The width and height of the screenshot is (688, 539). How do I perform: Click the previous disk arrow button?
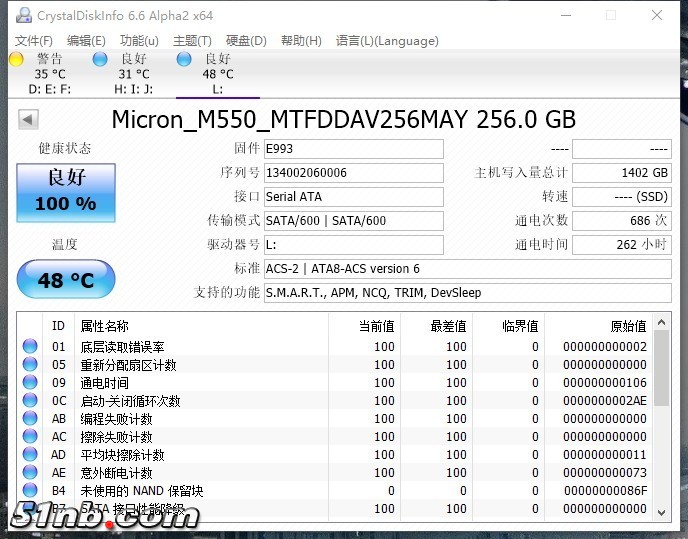click(28, 120)
